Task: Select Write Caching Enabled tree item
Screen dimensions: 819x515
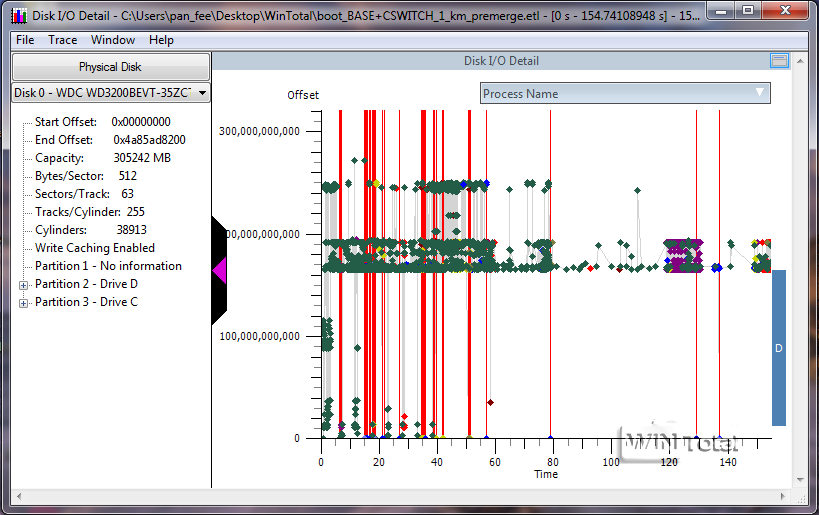Action: pyautogui.click(x=95, y=248)
